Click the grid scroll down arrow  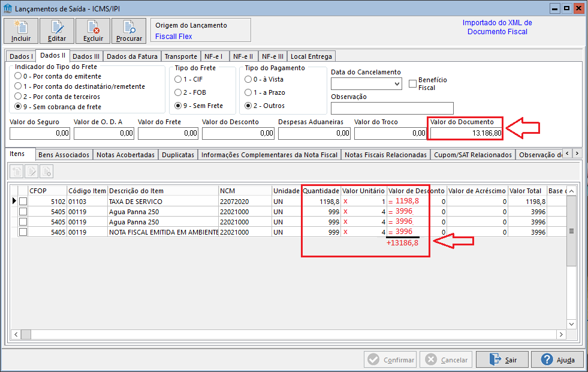click(571, 325)
